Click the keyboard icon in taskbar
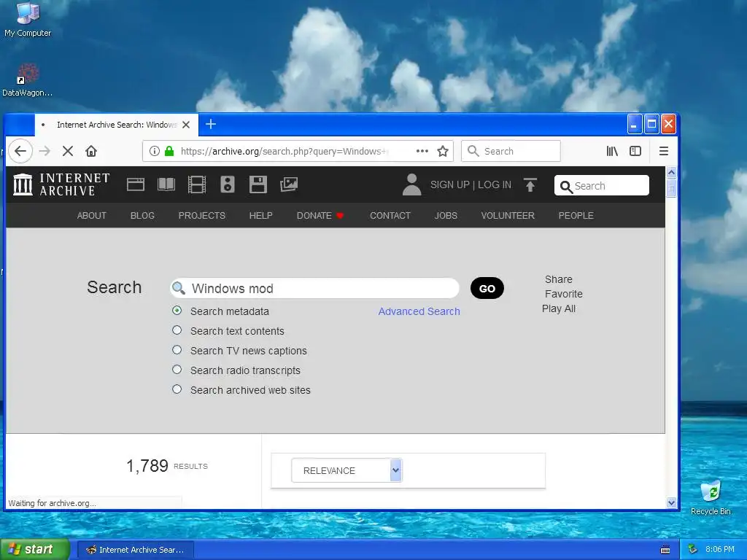Image resolution: width=747 pixels, height=560 pixels. [x=665, y=550]
